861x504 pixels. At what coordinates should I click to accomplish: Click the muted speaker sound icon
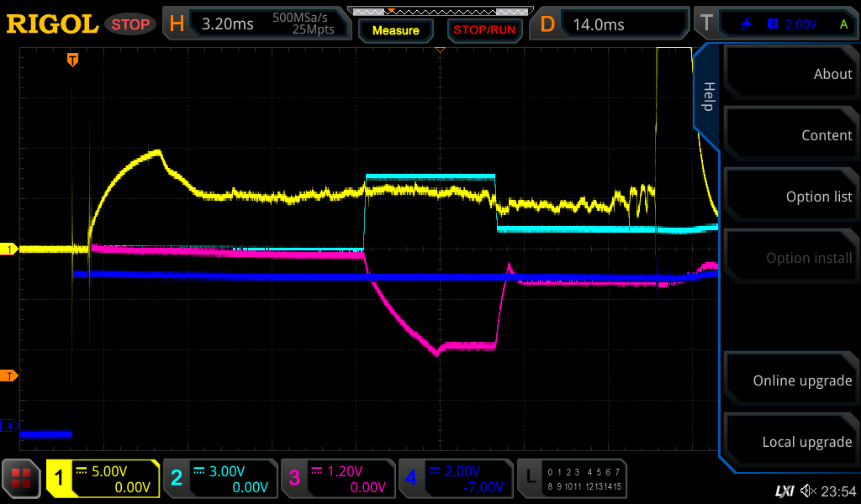click(808, 491)
